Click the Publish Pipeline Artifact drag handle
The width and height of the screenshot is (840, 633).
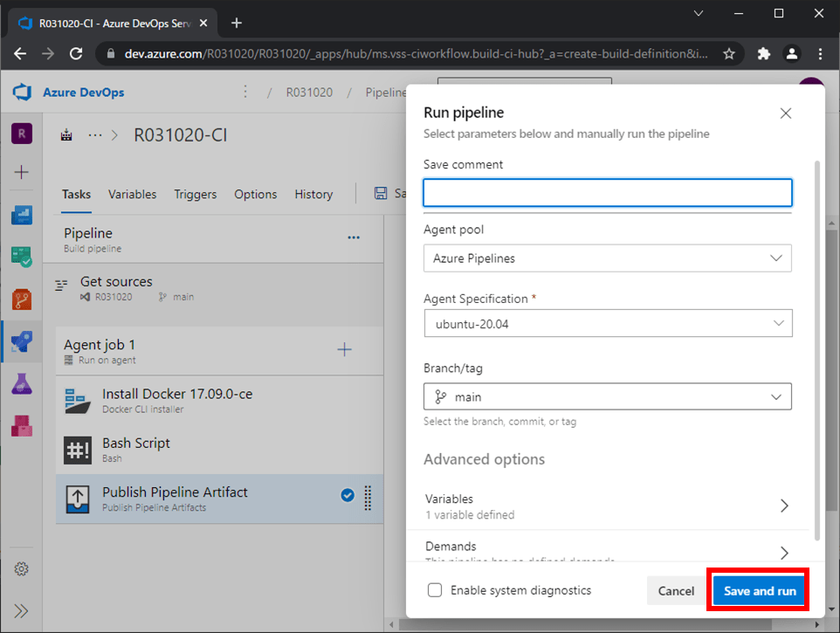[368, 498]
